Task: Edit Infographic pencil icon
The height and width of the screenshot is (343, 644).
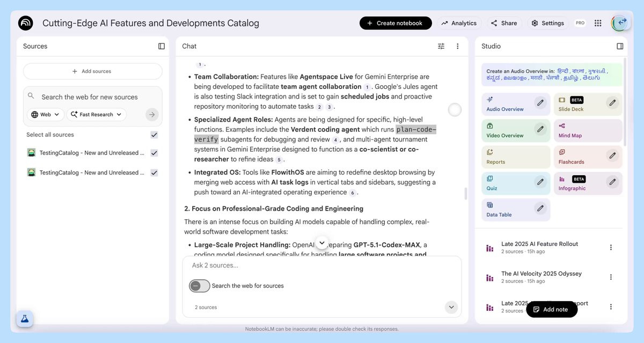Action: 612,182
